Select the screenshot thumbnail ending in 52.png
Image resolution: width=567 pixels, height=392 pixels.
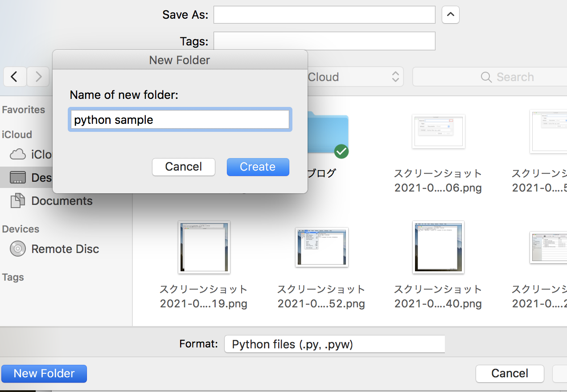point(321,247)
